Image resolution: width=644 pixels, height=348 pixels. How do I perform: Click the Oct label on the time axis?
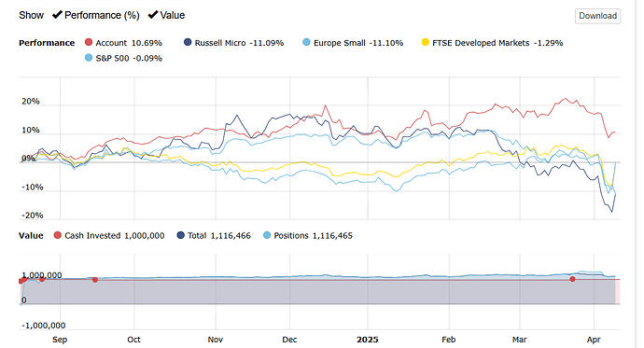pyautogui.click(x=133, y=340)
